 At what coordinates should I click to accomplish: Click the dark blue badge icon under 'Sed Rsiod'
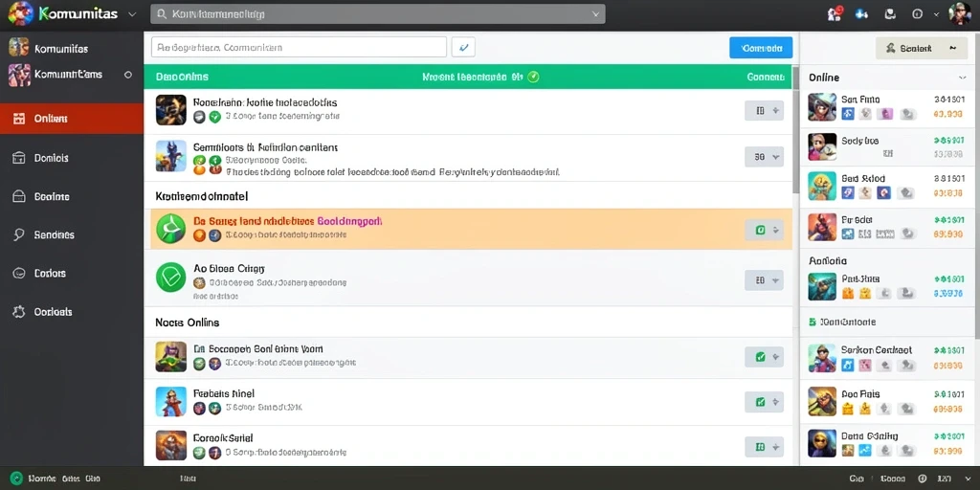coord(883,192)
